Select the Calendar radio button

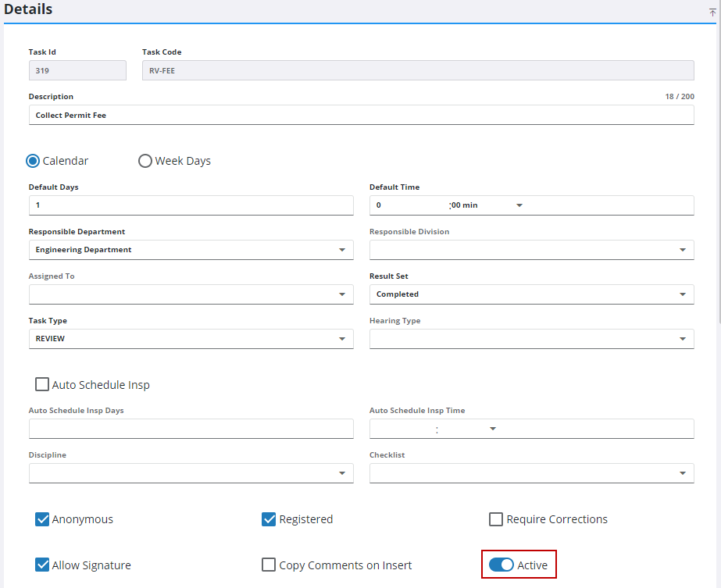point(33,161)
